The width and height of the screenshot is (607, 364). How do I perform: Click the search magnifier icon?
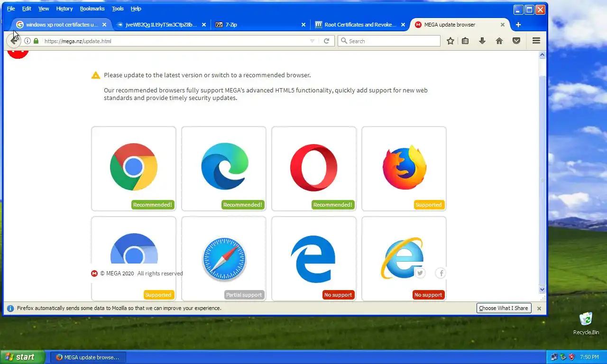(x=344, y=41)
